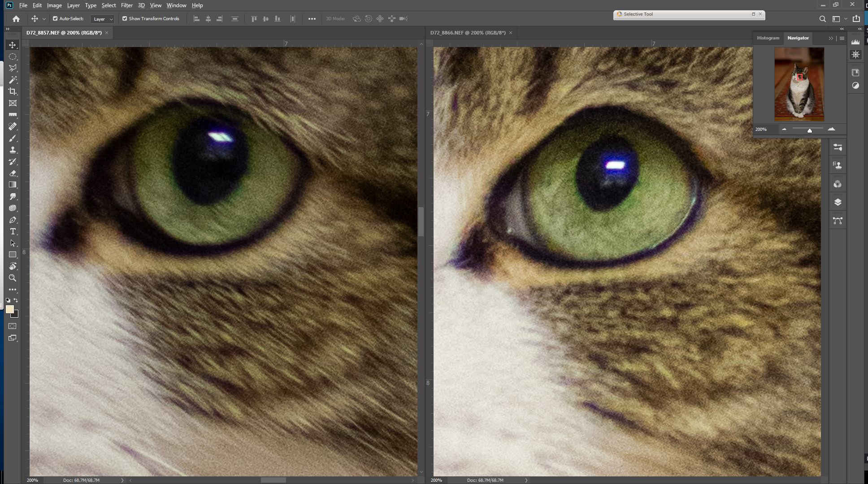Image resolution: width=868 pixels, height=484 pixels.
Task: Select the Elliptical Marquee tool
Action: point(13,56)
